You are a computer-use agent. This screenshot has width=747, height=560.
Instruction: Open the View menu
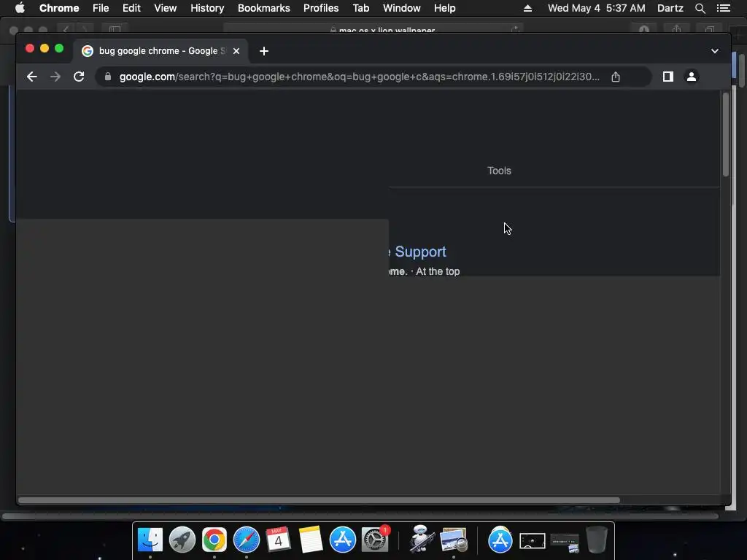[x=166, y=8]
